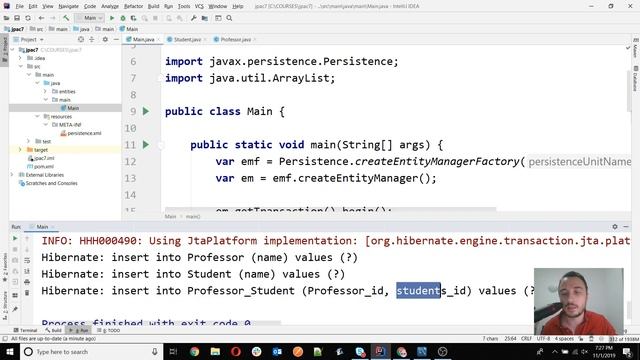640x360 pixels.
Task: Click the Search Everywhere magnifier icon
Action: click(229, 18)
